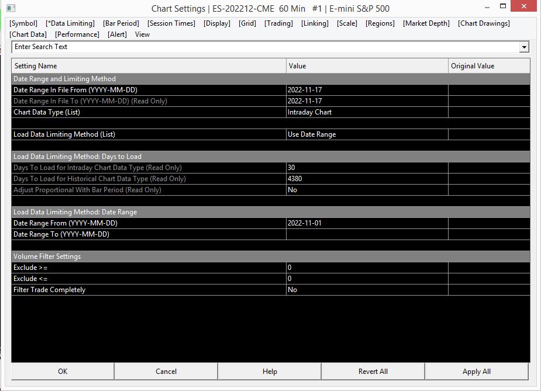Edit the Exclude >= value
This screenshot has width=541, height=392.
click(x=367, y=268)
